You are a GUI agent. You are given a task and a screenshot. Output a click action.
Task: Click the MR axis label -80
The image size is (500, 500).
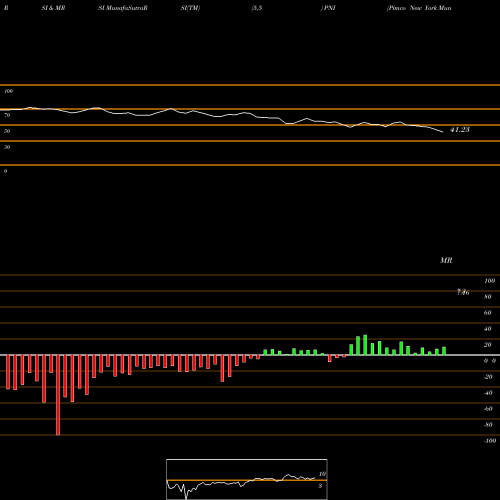(x=488, y=425)
